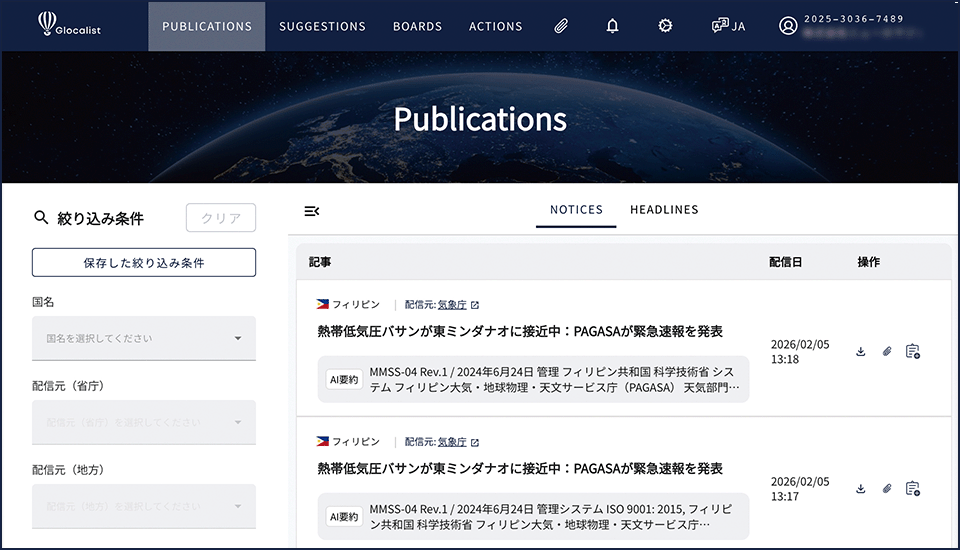Go to the PUBLICATIONS menu

point(207,26)
